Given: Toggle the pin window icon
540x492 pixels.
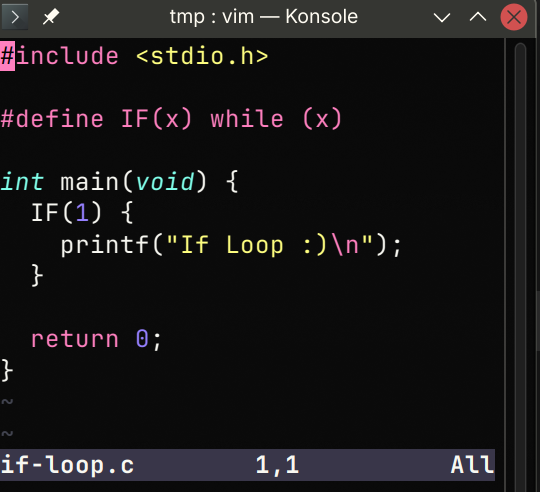Looking at the screenshot, I should pos(51,17).
